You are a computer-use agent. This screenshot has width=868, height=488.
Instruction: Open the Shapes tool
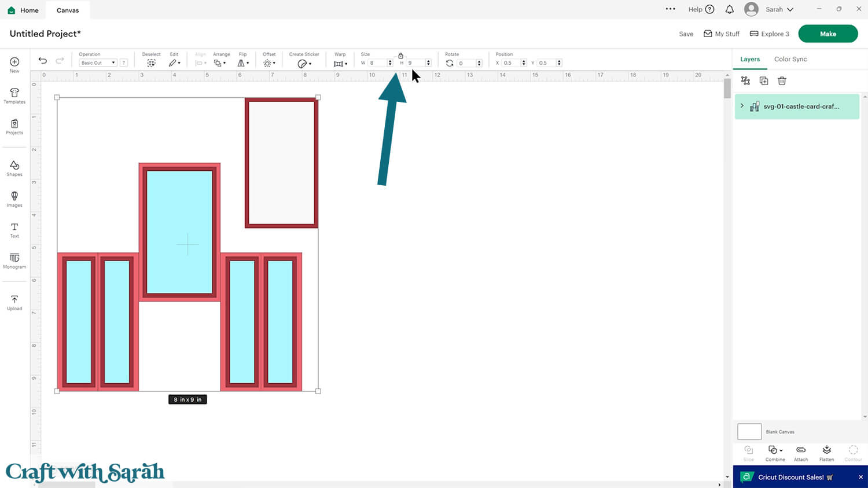click(14, 168)
